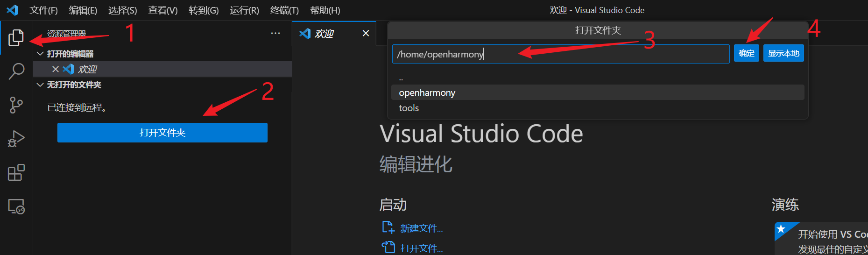Open the Extensions view icon

coord(16,172)
